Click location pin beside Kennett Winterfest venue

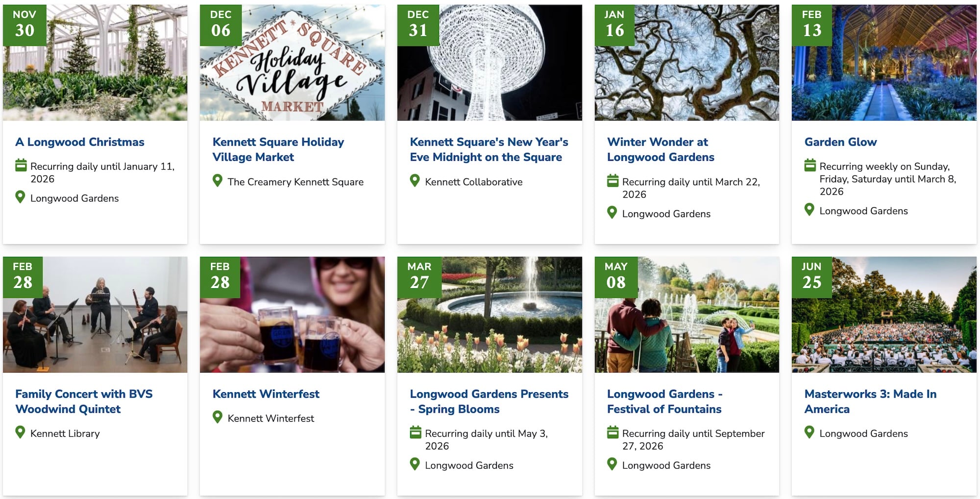218,417
